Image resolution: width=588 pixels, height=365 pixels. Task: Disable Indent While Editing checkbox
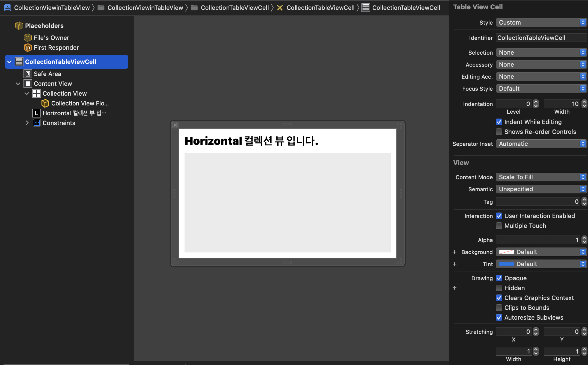[499, 122]
